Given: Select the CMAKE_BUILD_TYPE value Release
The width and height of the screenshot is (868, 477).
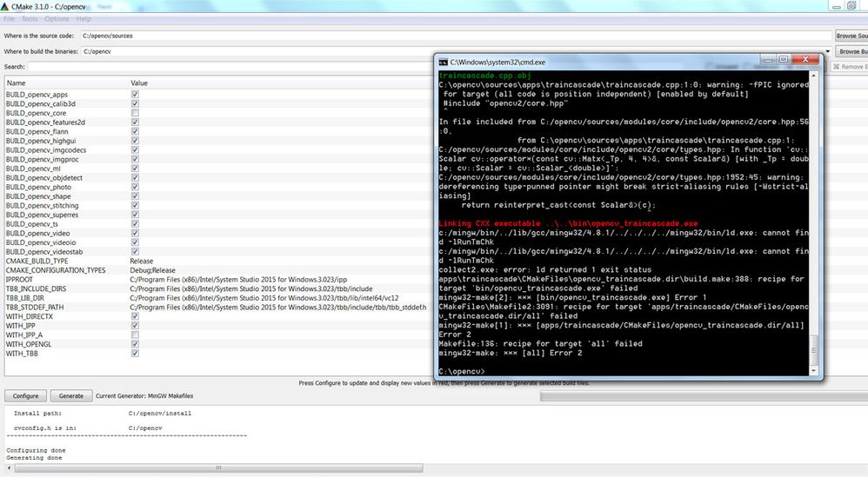Looking at the screenshot, I should [x=142, y=261].
